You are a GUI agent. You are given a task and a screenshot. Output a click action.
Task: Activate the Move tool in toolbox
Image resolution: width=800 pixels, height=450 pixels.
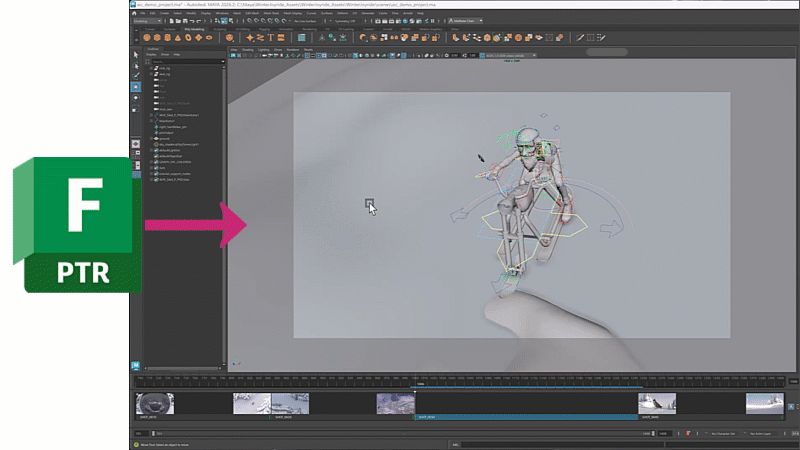point(136,87)
